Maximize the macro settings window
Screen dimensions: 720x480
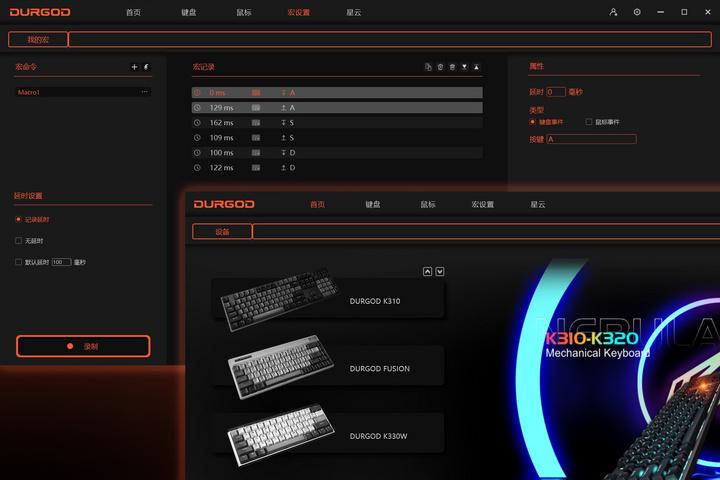click(684, 12)
